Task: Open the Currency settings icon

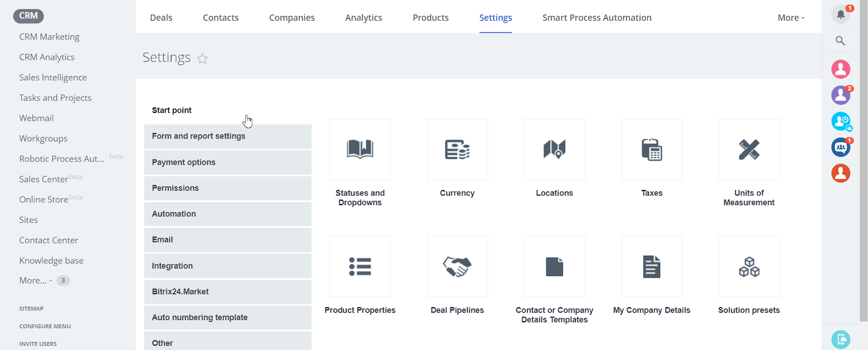Action: point(457,149)
